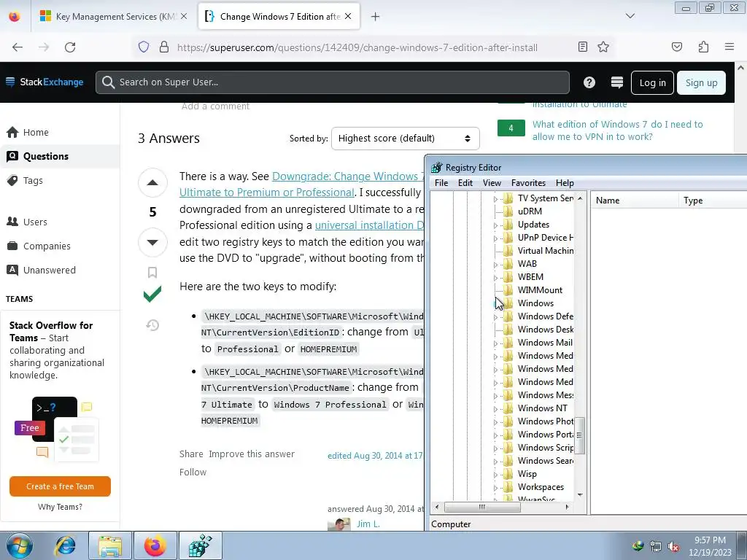Open Registry Editor View menu
The image size is (747, 560).
pos(492,183)
